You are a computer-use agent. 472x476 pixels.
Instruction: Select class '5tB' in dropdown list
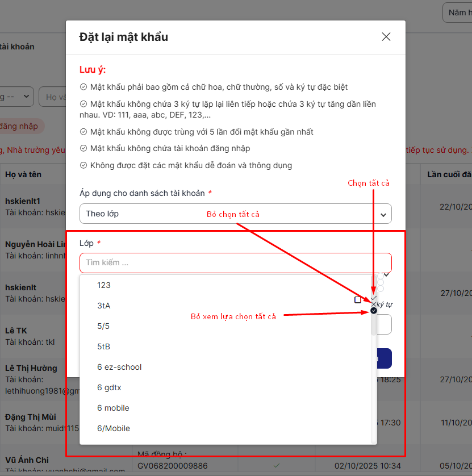point(104,346)
